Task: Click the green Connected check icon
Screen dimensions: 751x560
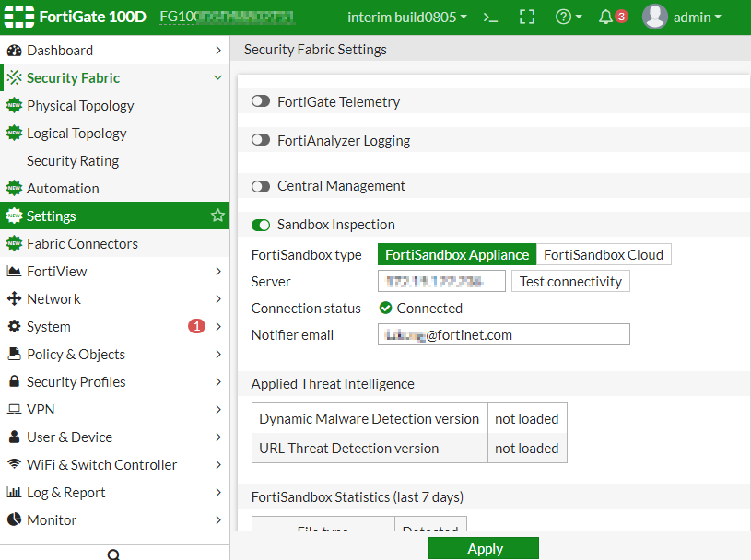Action: (385, 308)
